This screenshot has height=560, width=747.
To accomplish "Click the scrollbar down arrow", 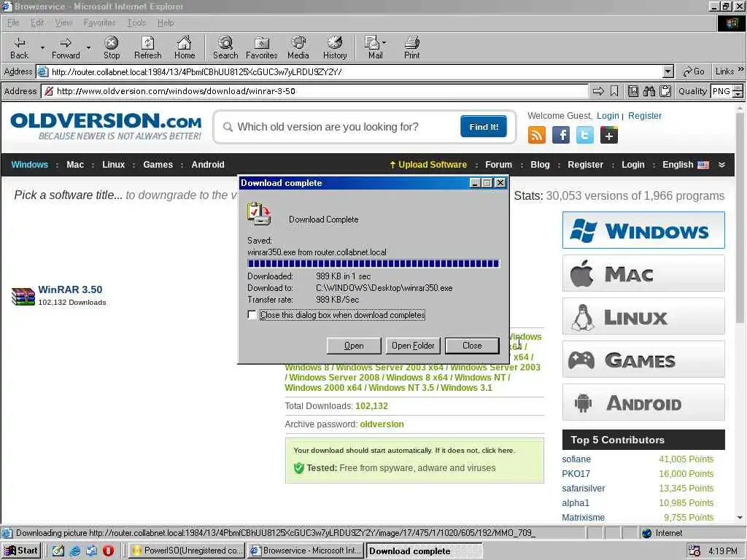I will tap(740, 518).
